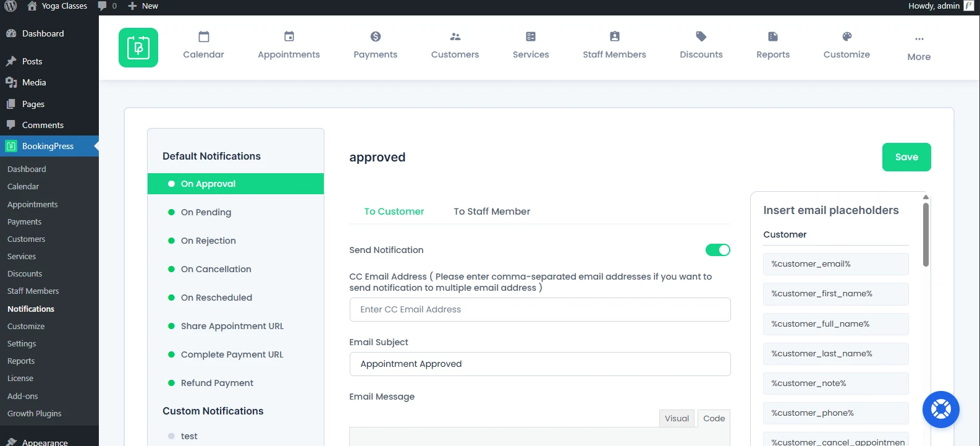Insert the %customer_full_name% placeholder
This screenshot has height=446, width=980.
coord(836,324)
